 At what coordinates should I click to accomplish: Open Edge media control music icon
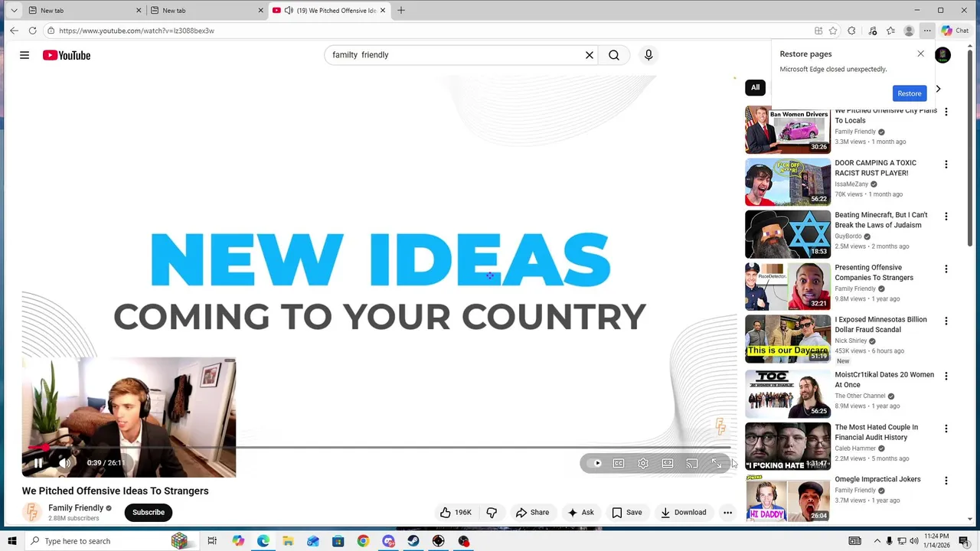873,31
